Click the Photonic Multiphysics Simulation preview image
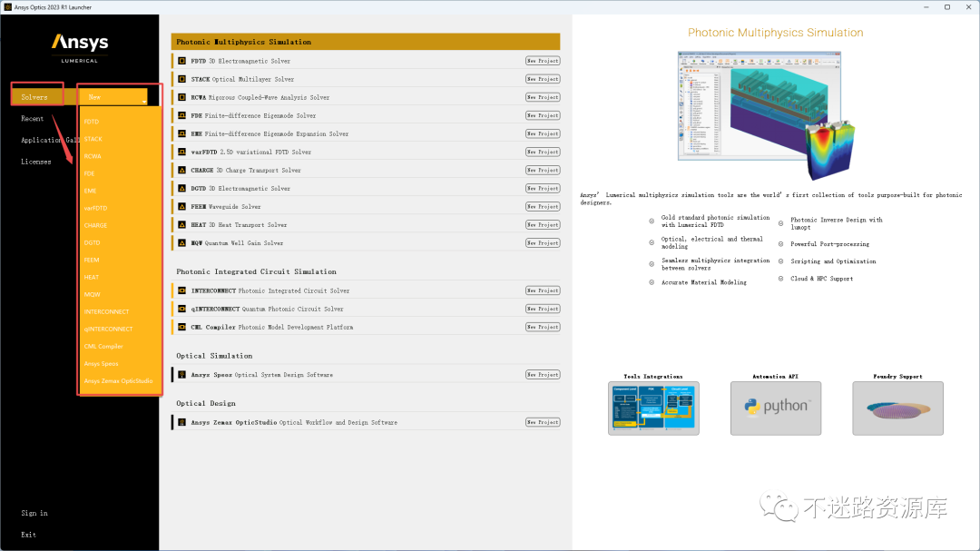The width and height of the screenshot is (980, 551). tap(766, 115)
